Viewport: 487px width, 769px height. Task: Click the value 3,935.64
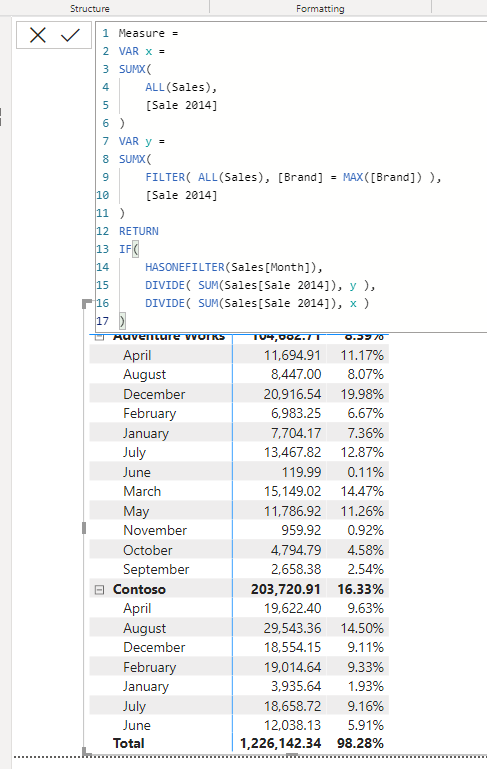point(296,687)
